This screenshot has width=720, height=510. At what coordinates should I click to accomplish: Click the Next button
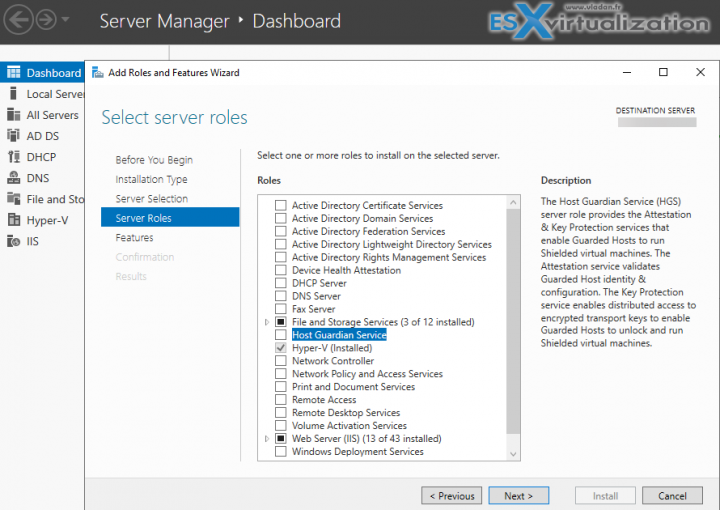[518, 496]
